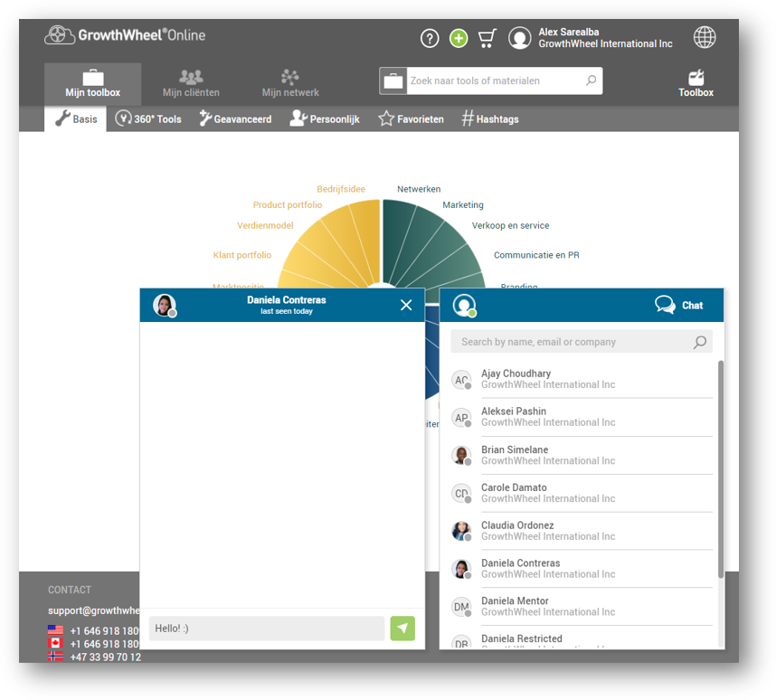Click the Chat speech bubbles icon

665,305
